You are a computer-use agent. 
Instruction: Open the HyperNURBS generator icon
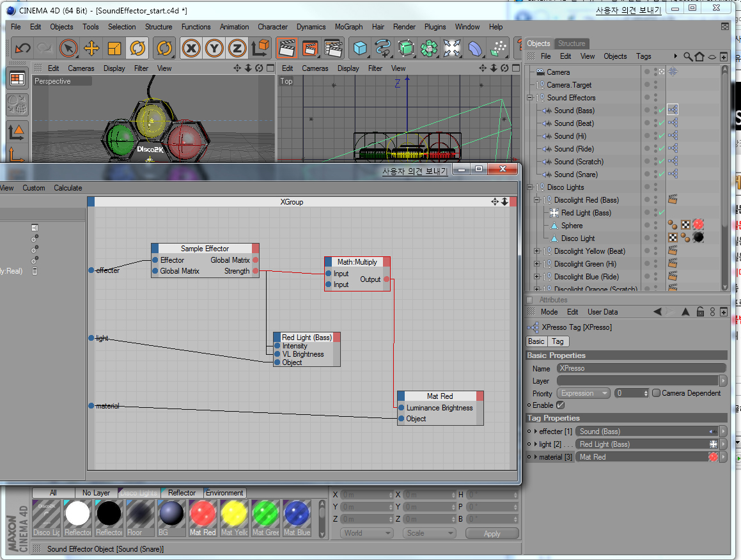(406, 48)
